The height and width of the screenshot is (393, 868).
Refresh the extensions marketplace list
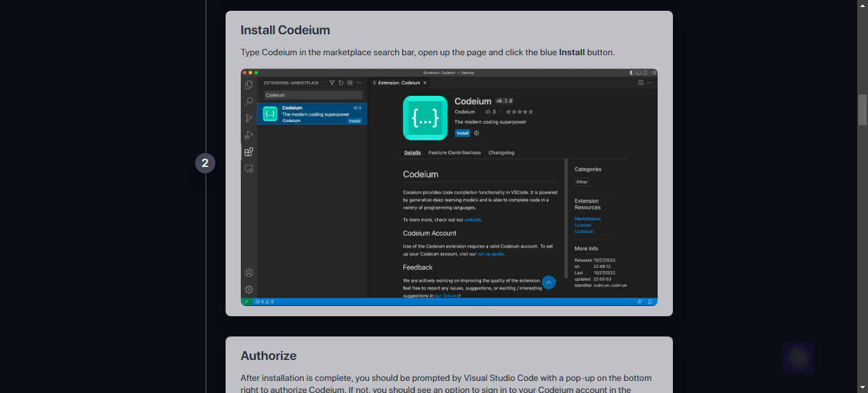341,83
